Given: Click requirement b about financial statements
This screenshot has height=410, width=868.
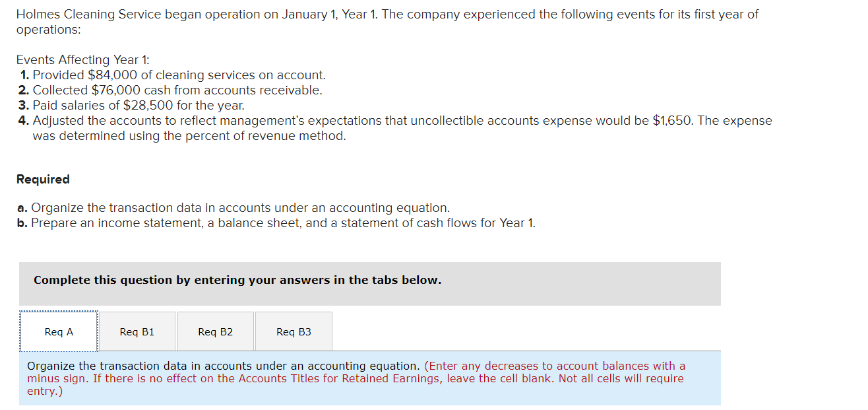Looking at the screenshot, I should click(x=276, y=223).
